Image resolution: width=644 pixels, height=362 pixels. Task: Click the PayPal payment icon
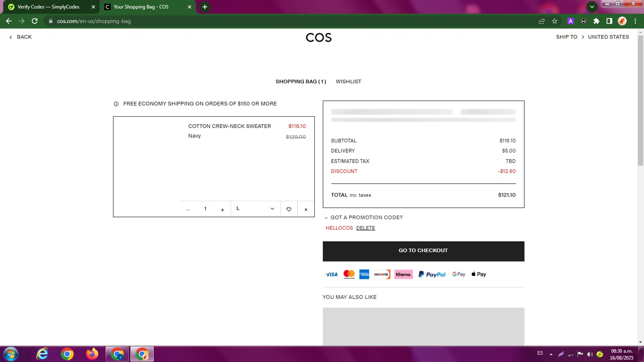pos(432,275)
